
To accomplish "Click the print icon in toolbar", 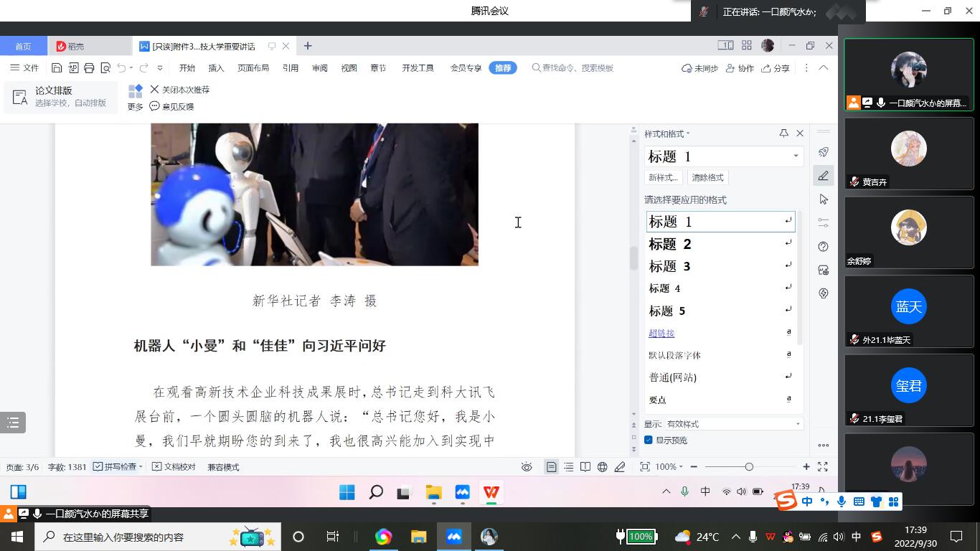I will click(x=89, y=68).
